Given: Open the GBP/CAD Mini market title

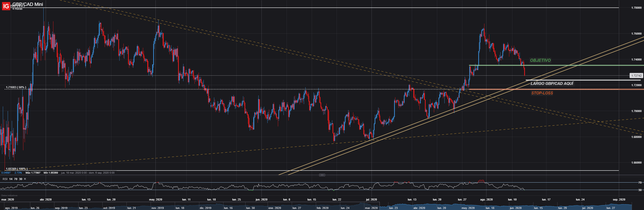Looking at the screenshot, I should (28, 4).
